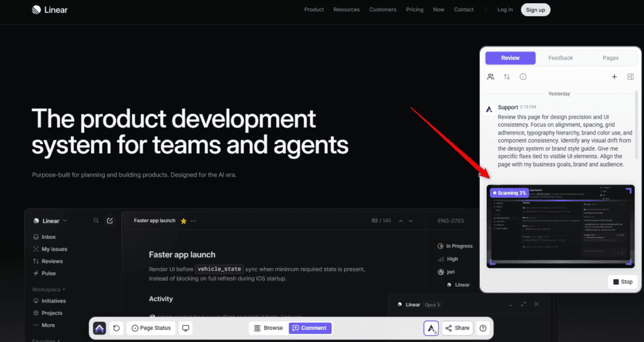This screenshot has height=342, width=644.
Task: Click the 02 / 145 issue counter
Action: 381,221
